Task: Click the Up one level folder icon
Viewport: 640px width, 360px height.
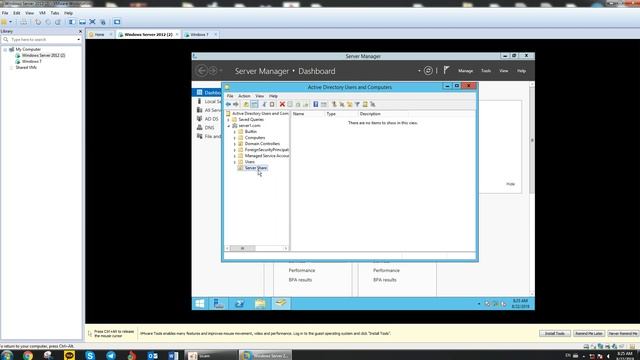Action: pyautogui.click(x=246, y=104)
